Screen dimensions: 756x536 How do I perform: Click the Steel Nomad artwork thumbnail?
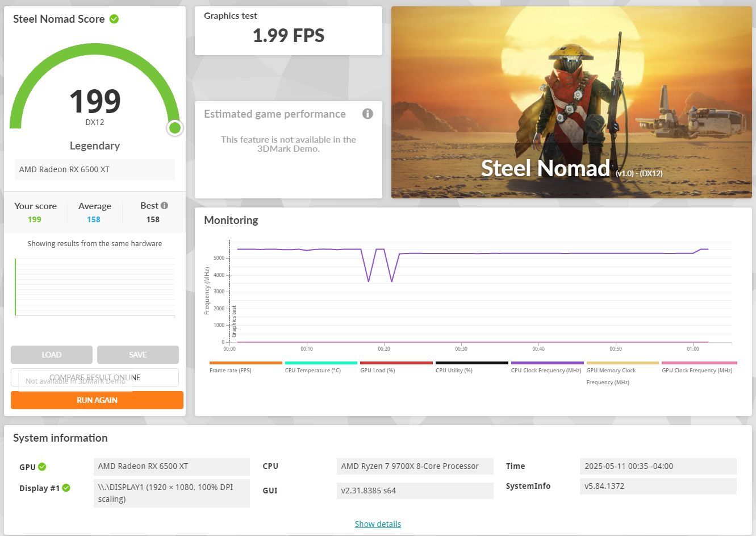pos(571,102)
